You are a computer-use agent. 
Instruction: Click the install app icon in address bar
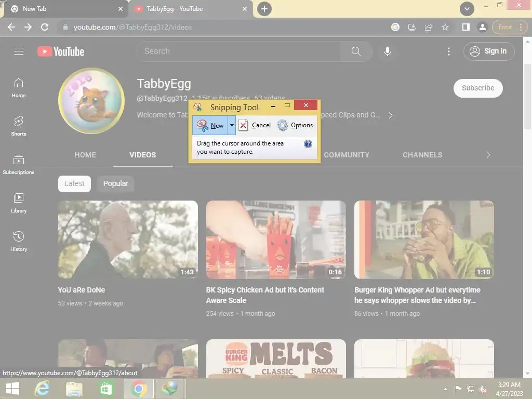(x=412, y=27)
